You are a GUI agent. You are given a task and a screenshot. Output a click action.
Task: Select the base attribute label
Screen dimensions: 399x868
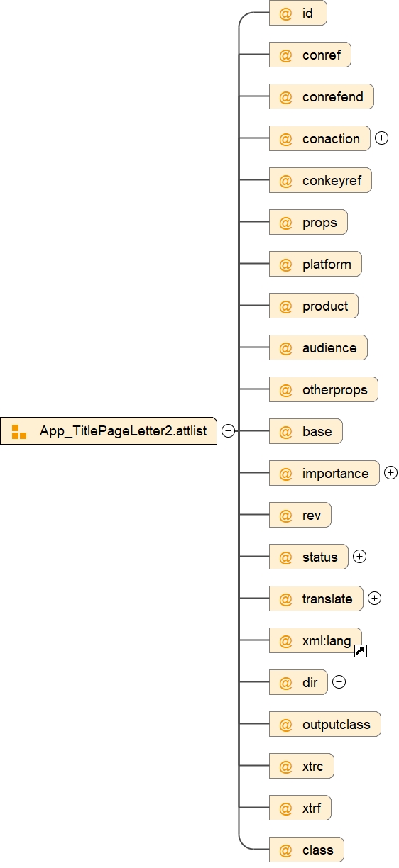coord(317,431)
